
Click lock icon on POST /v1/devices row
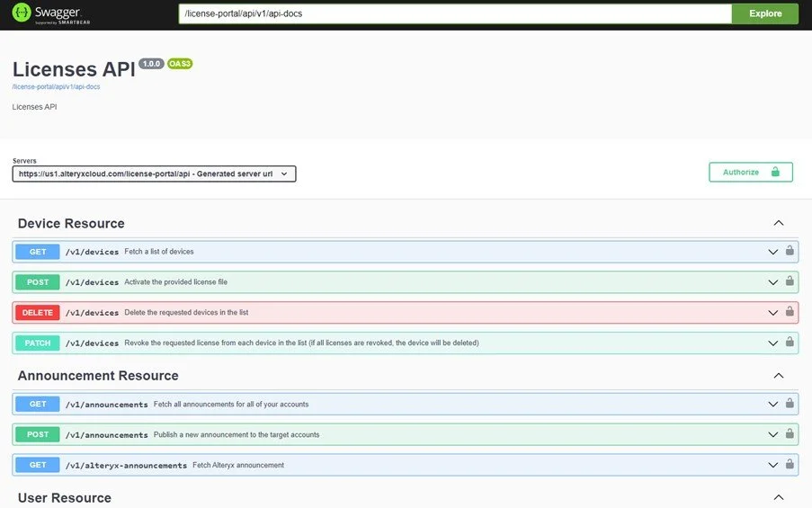click(x=790, y=281)
